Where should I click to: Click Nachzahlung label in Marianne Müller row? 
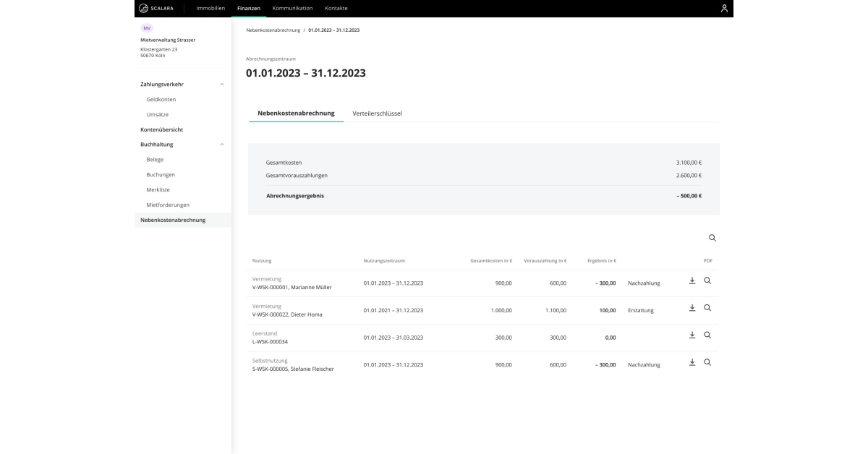pyautogui.click(x=644, y=283)
